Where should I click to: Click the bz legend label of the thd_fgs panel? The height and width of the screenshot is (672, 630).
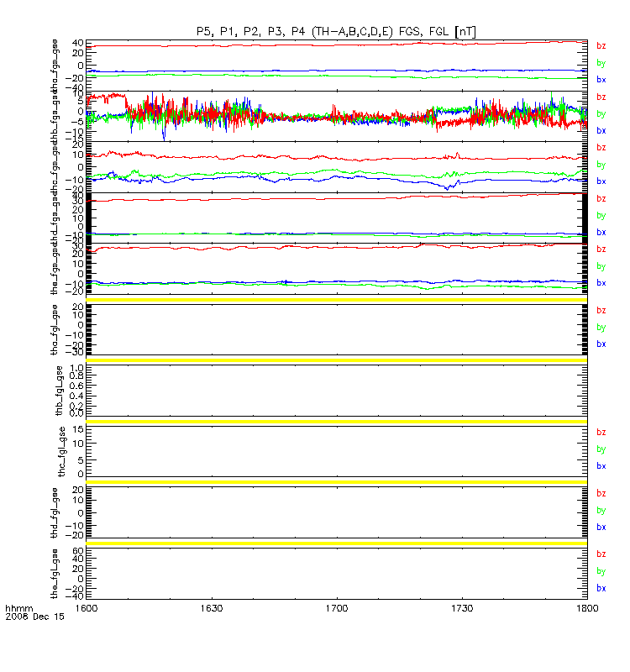click(601, 198)
